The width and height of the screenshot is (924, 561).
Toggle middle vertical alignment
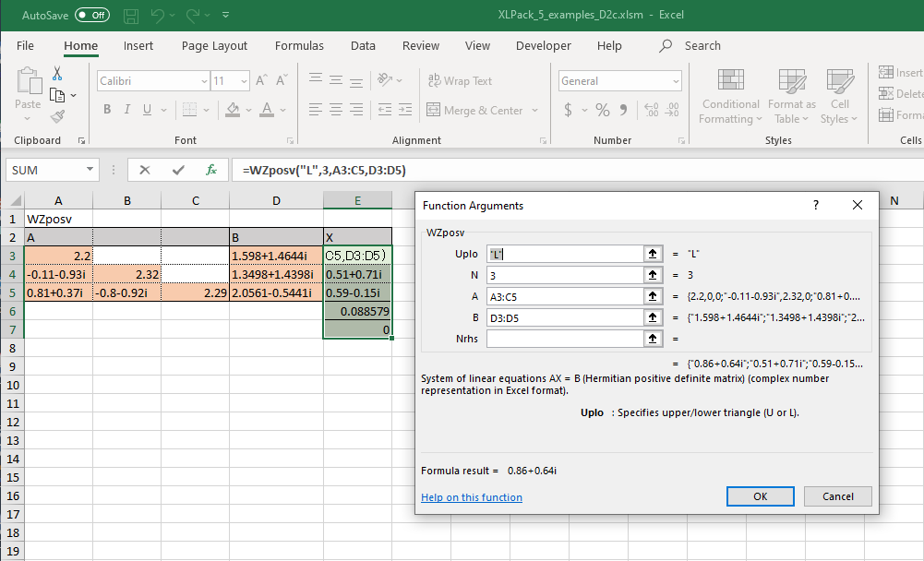336,79
